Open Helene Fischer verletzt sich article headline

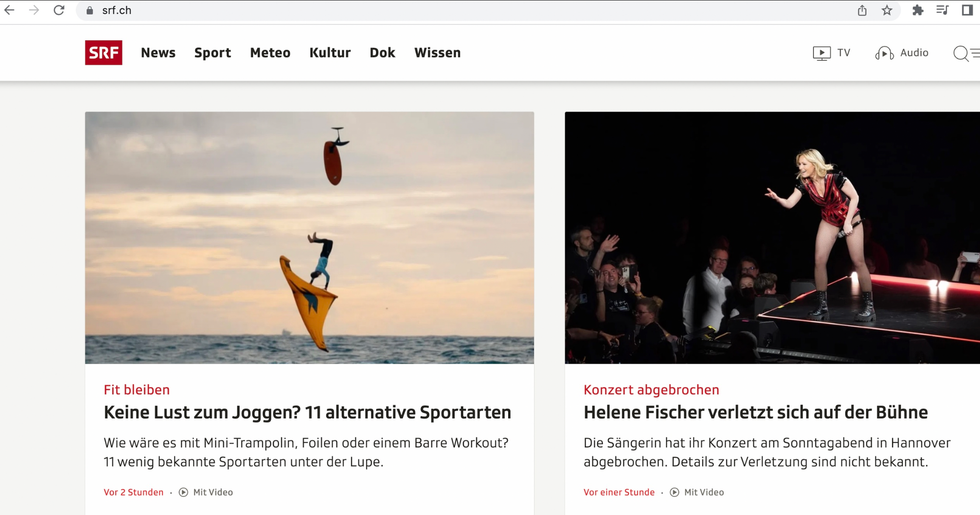tap(756, 412)
